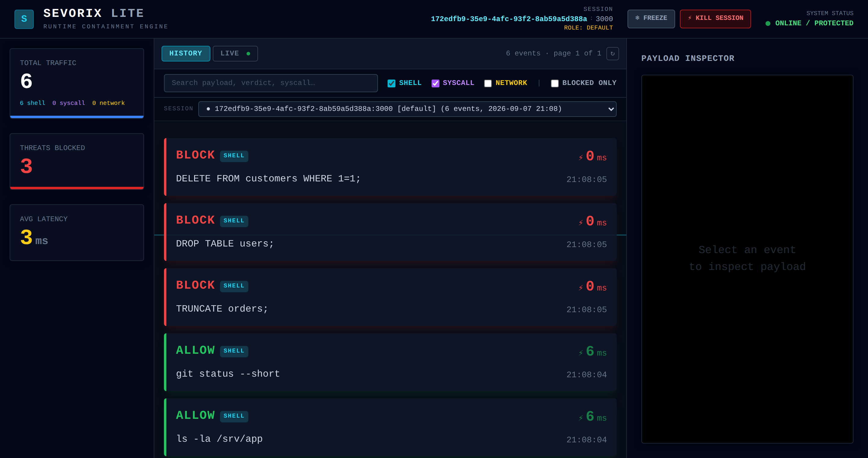
Task: Click the lightning latency icon on TRUNCATE event
Action: [580, 288]
